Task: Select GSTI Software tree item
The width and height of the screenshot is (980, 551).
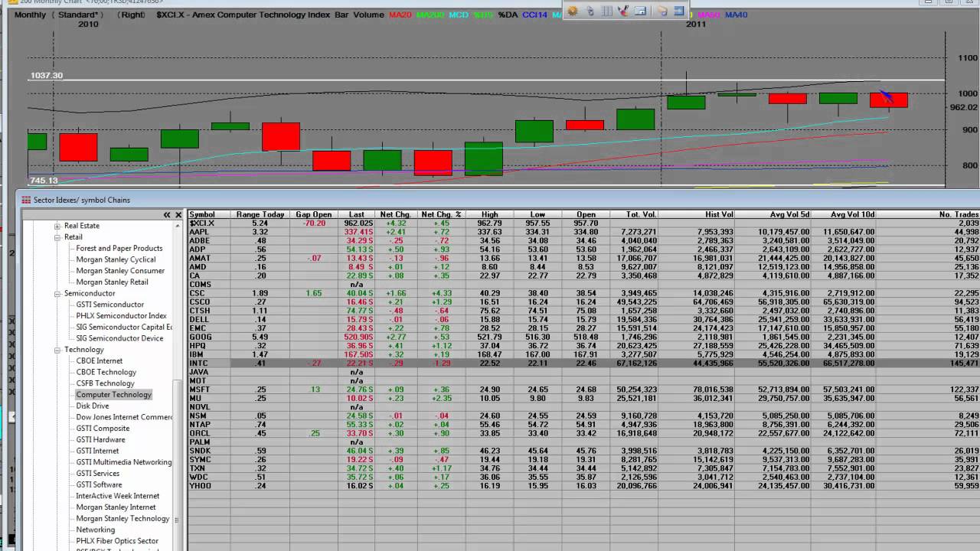Action: pyautogui.click(x=99, y=484)
